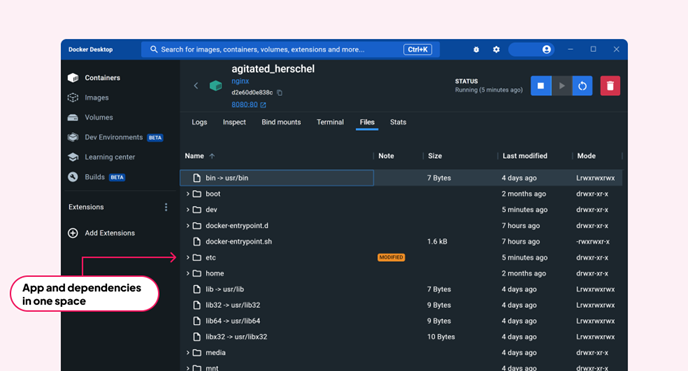Select the Files tab
The image size is (688, 371).
click(367, 122)
